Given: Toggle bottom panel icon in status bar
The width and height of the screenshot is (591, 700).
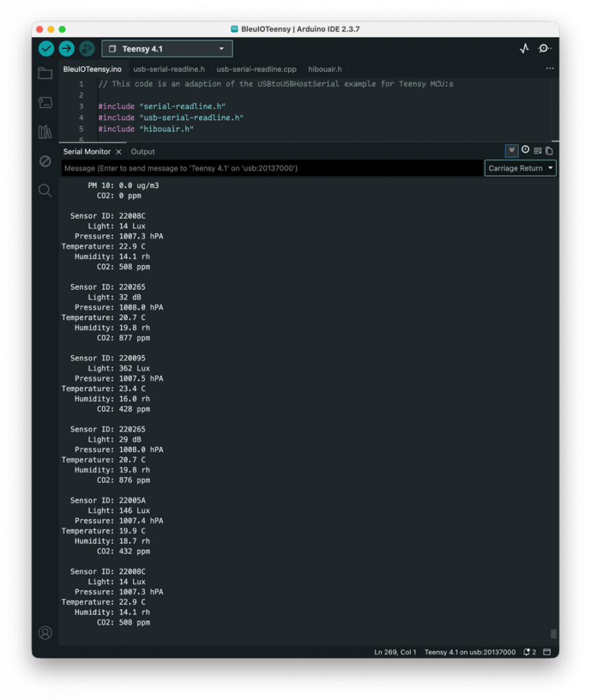Looking at the screenshot, I should pos(547,652).
